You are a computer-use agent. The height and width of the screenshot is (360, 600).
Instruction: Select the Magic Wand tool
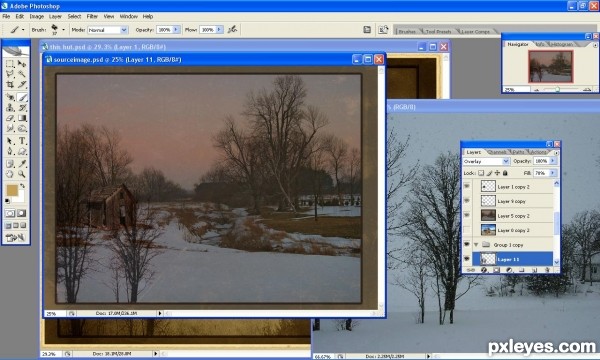click(x=22, y=73)
